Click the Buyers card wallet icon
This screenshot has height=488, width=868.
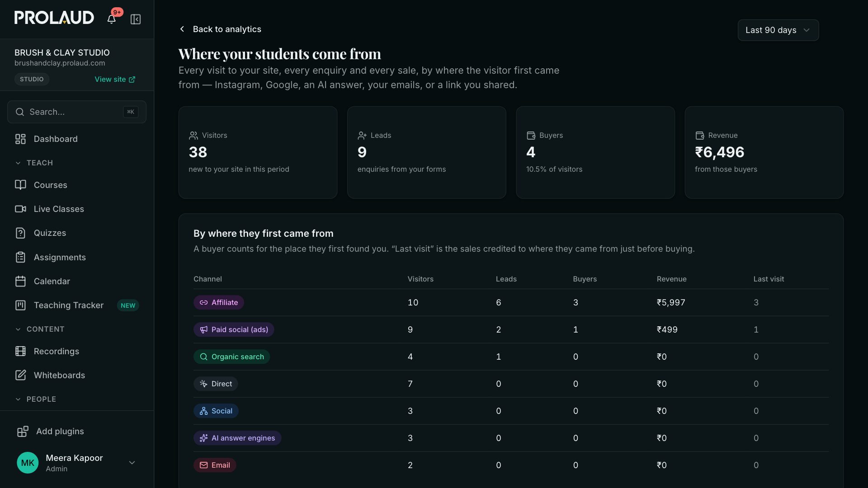(531, 136)
